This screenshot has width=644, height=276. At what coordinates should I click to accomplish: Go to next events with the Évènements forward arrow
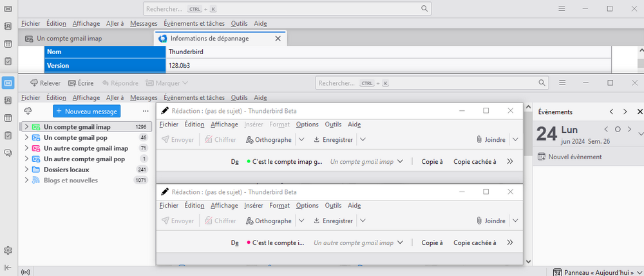(x=625, y=112)
